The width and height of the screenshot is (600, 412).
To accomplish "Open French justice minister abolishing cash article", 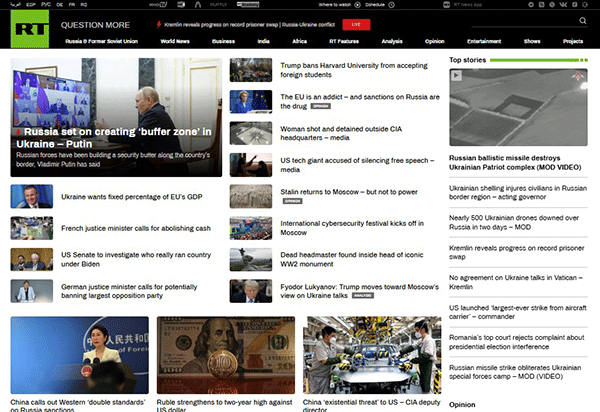I will (136, 228).
